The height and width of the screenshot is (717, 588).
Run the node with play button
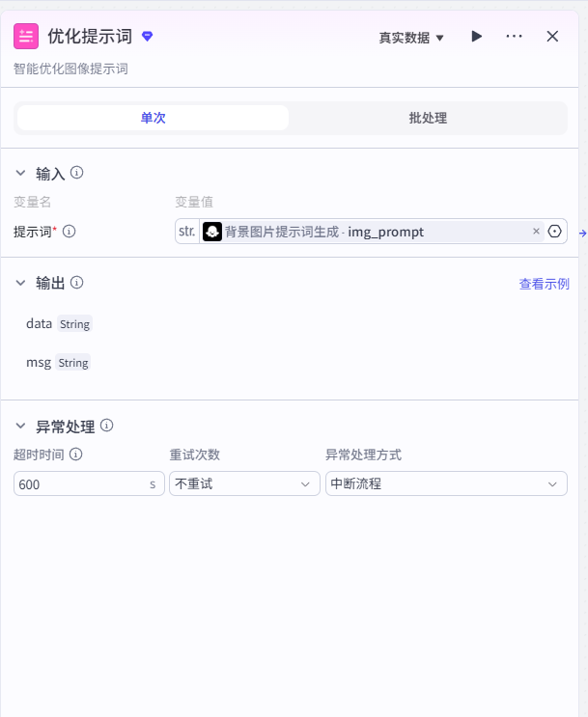476,36
